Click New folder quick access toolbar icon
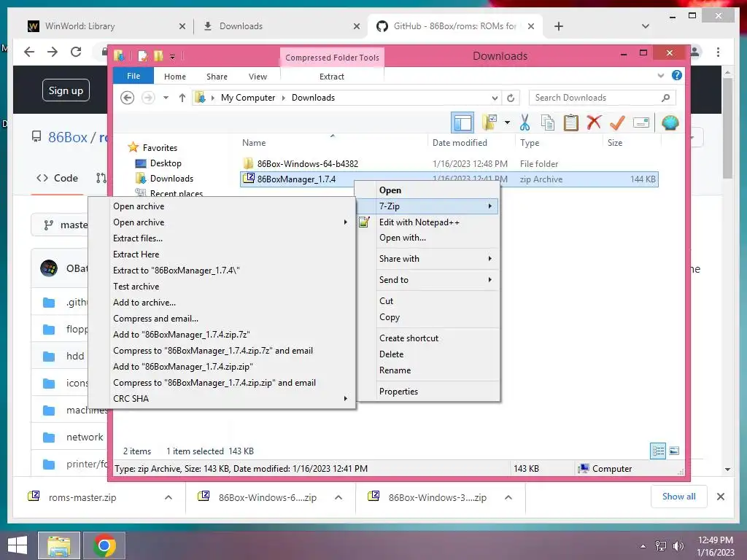The height and width of the screenshot is (560, 747). 158,56
